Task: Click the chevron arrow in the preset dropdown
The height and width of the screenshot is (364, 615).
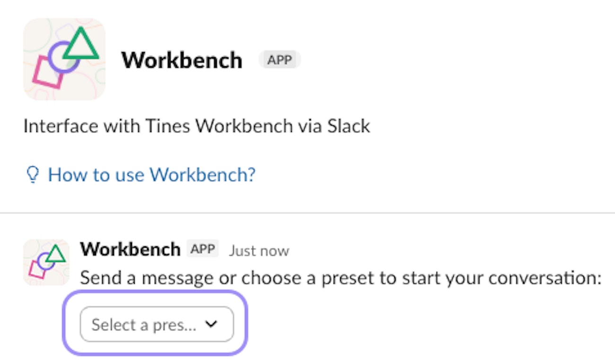Action: click(211, 324)
